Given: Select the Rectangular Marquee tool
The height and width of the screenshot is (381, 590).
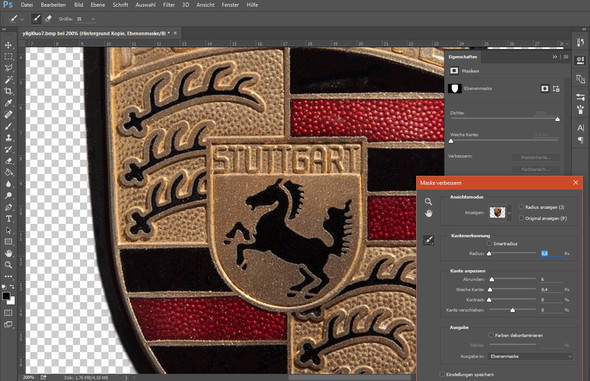Looking at the screenshot, I should [8, 57].
